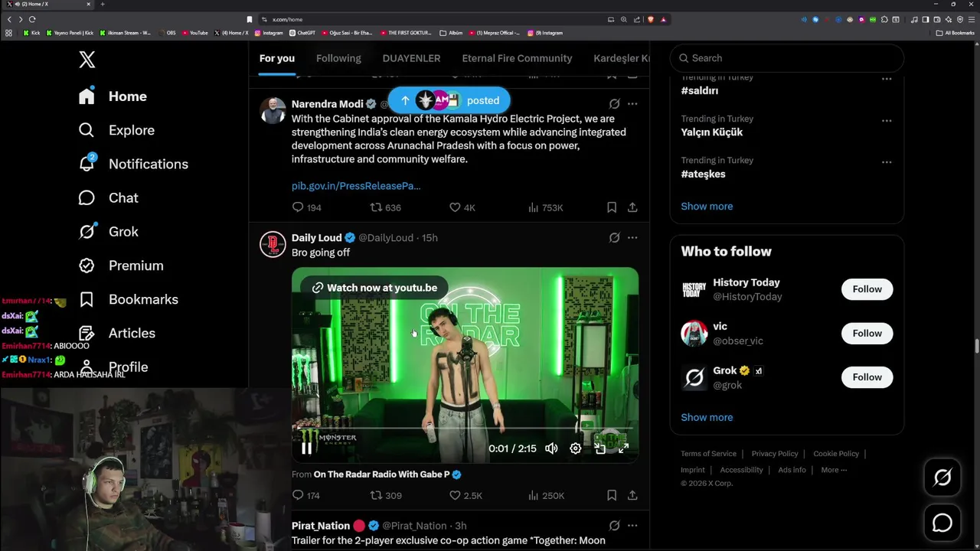Bookmark the Narendra Modi post

point(612,207)
